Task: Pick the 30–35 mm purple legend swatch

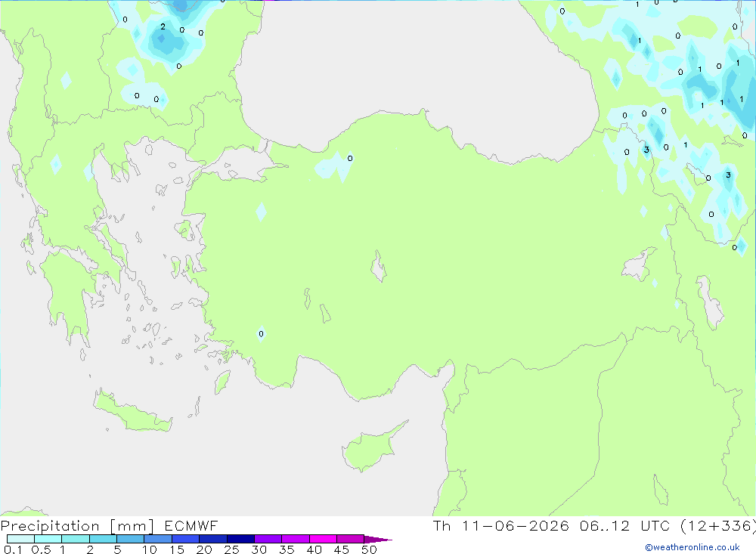Action: (268, 539)
